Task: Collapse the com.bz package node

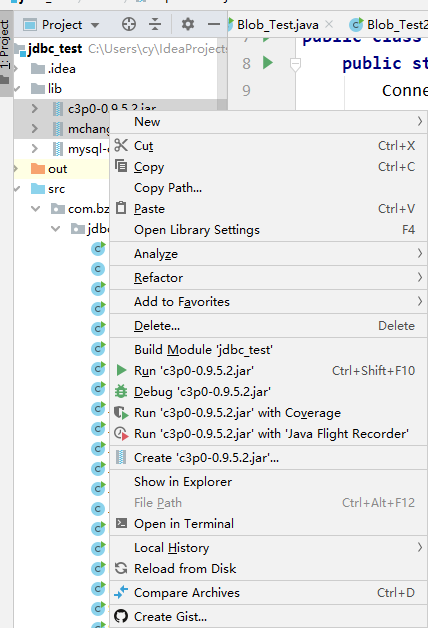Action: point(36,209)
